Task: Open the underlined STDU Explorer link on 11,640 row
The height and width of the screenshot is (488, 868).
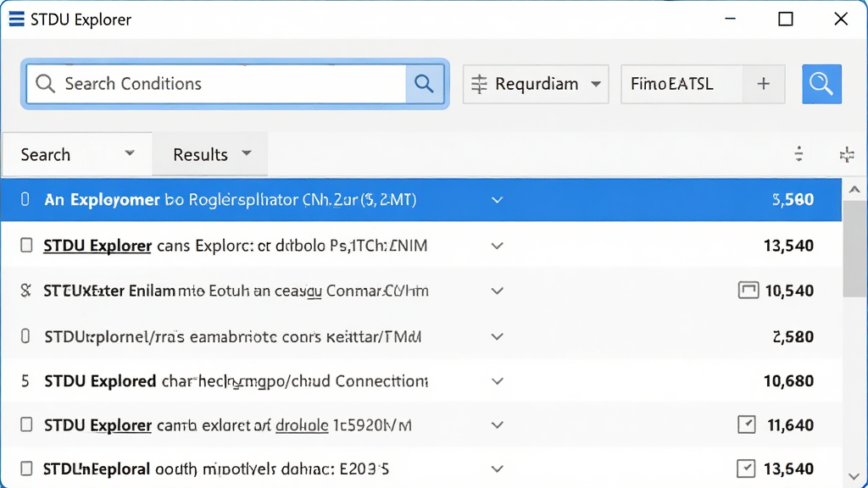Action: point(98,425)
